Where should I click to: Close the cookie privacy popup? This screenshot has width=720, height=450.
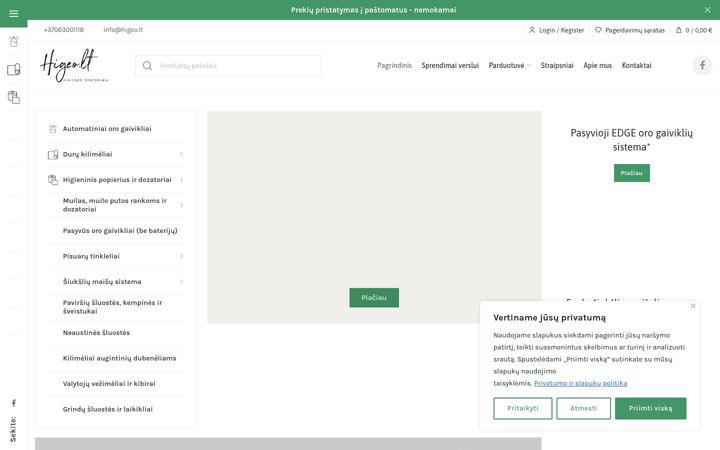(693, 306)
